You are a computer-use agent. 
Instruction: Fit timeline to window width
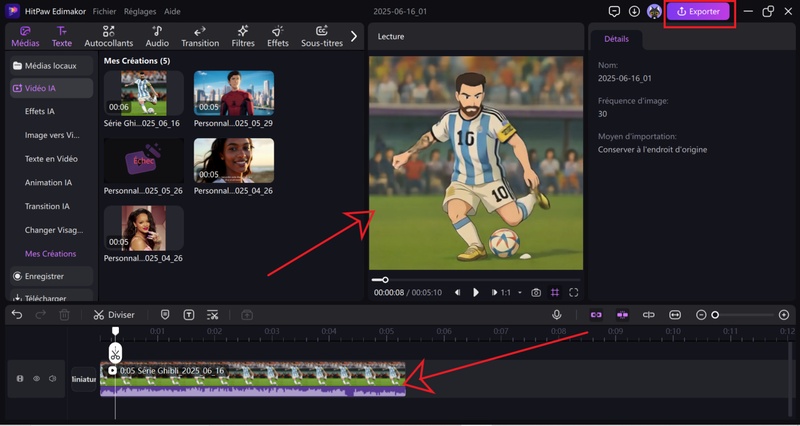coord(674,315)
